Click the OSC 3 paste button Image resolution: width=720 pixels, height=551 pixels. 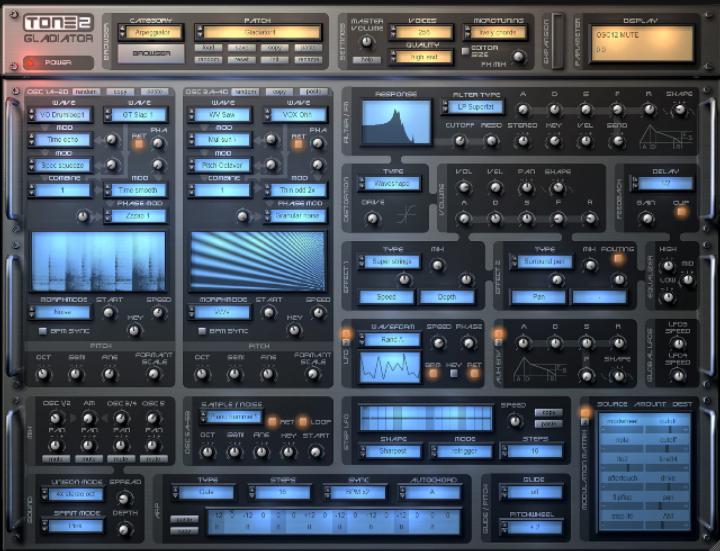coord(314,92)
